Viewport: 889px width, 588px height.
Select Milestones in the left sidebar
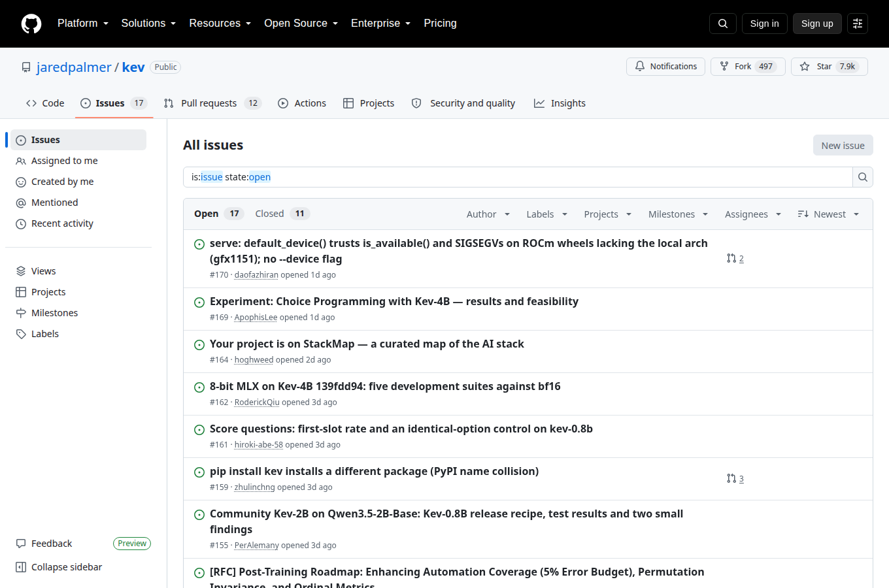click(54, 313)
